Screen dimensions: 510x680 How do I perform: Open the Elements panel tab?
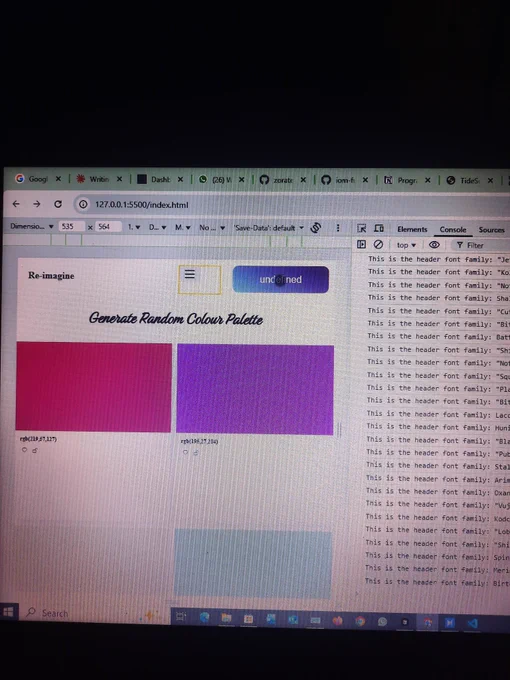412,229
